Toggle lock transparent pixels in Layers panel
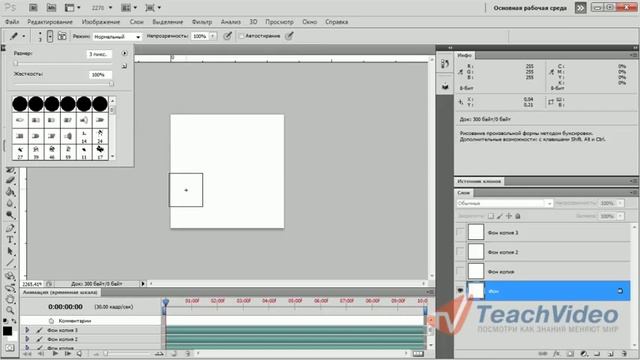 (x=491, y=216)
